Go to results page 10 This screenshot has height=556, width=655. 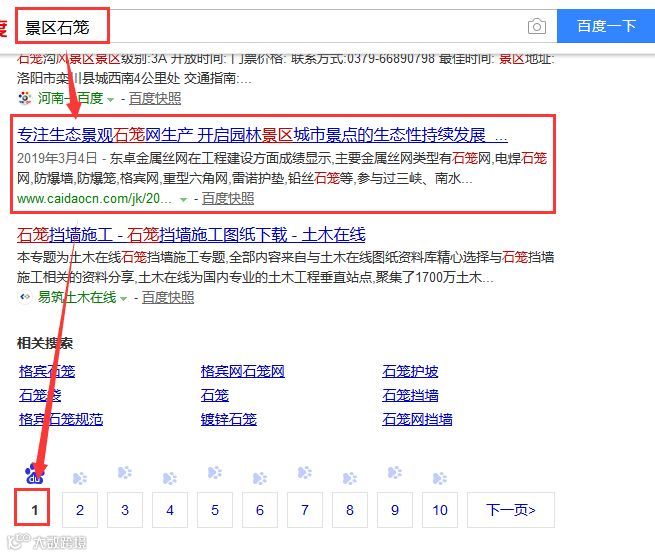click(440, 510)
